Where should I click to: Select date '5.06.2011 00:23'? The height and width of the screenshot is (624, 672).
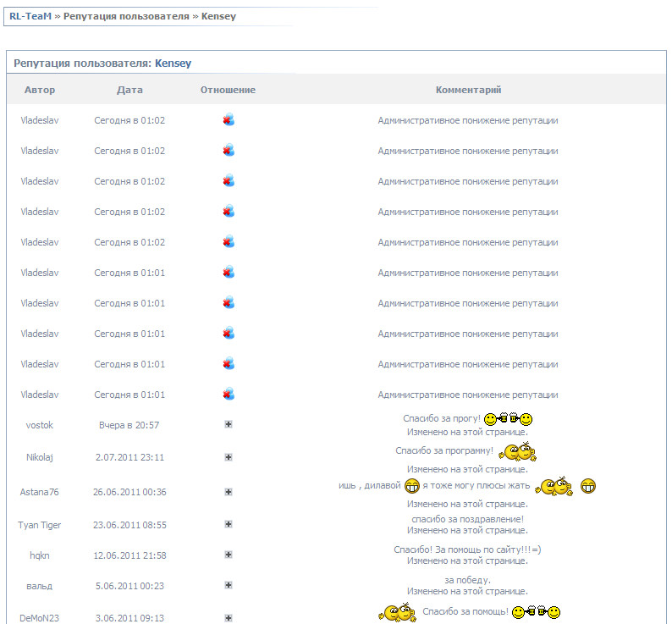tap(129, 586)
